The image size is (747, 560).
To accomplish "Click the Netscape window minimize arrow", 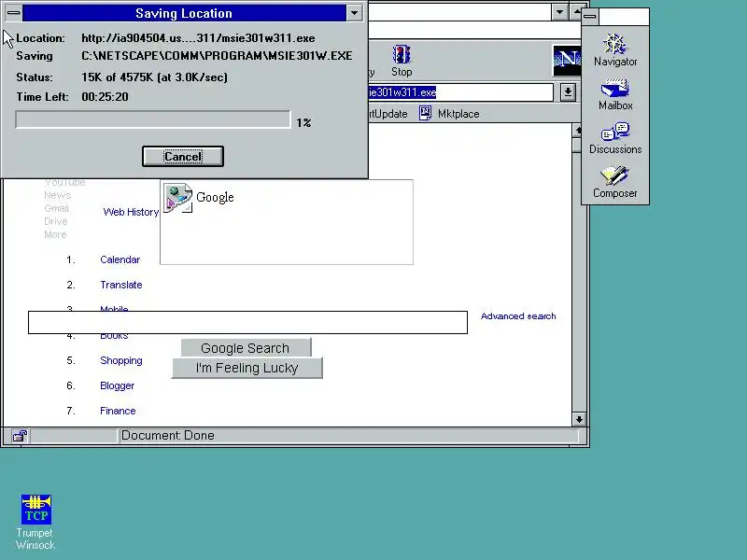I will [x=559, y=11].
